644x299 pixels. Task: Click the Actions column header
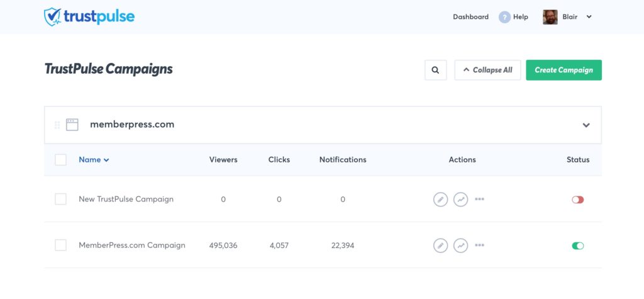click(x=462, y=160)
